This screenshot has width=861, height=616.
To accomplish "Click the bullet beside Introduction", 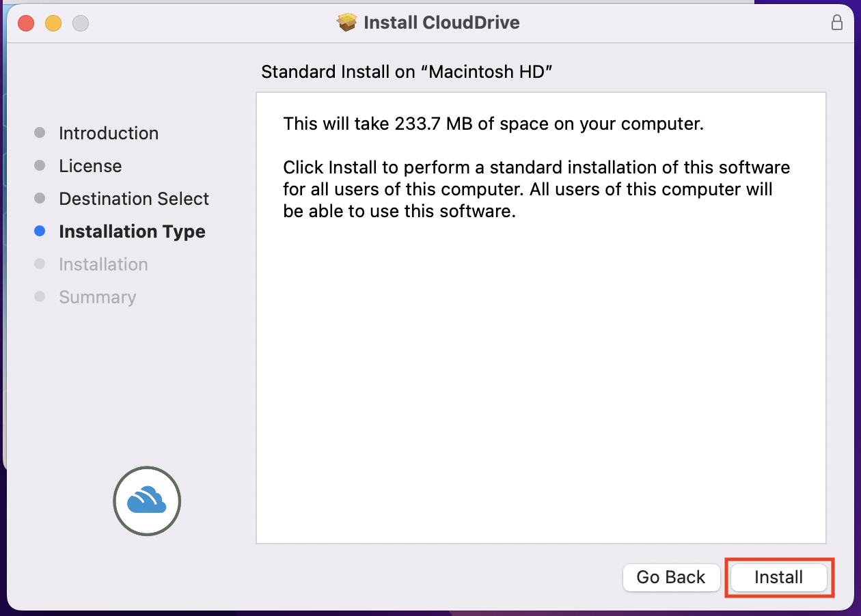I will coord(40,133).
